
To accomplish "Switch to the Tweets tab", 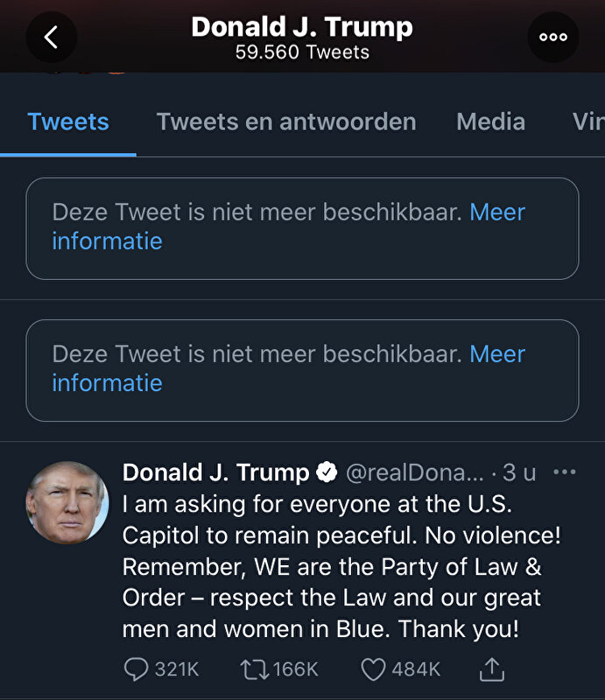I will pyautogui.click(x=68, y=122).
